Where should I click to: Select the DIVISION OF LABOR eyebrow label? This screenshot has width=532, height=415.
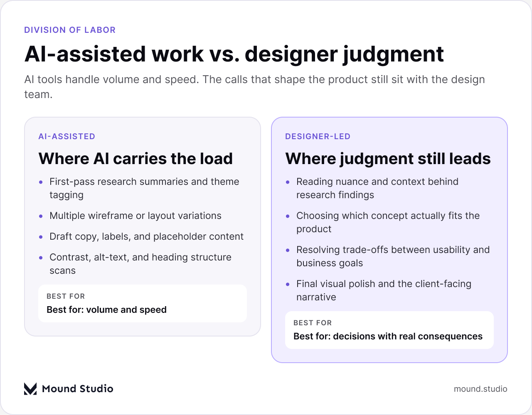70,30
